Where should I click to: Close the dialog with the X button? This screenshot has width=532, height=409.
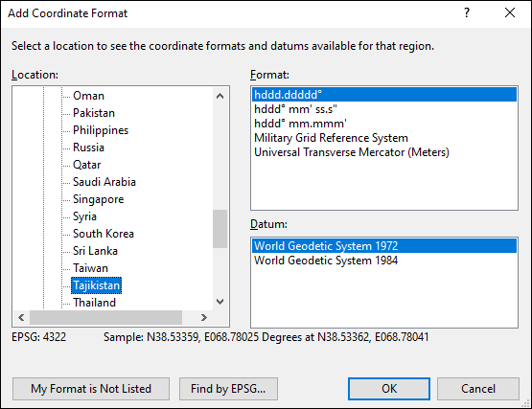(510, 12)
